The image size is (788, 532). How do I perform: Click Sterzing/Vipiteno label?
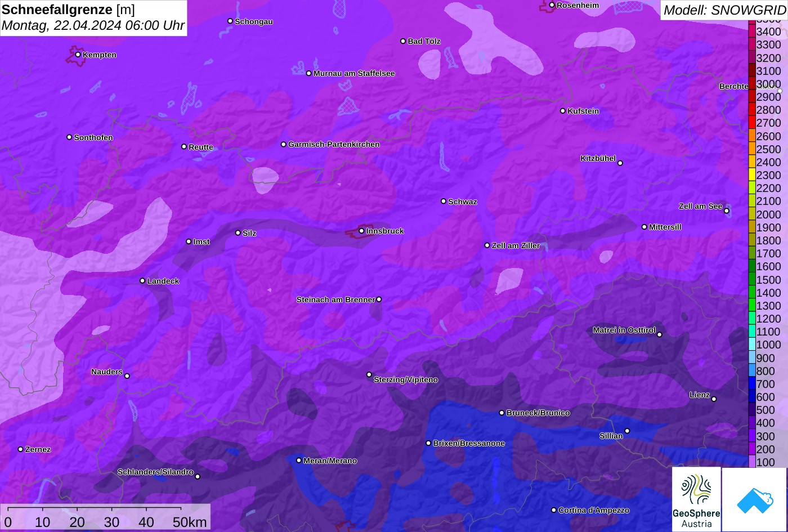coord(406,379)
